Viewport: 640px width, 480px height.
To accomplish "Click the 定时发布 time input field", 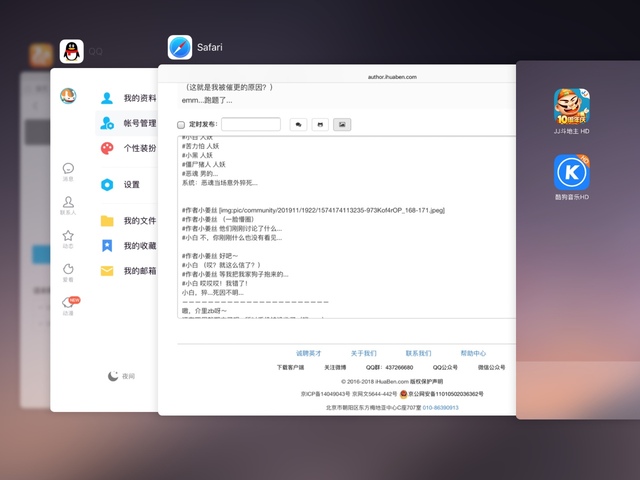I will [251, 124].
